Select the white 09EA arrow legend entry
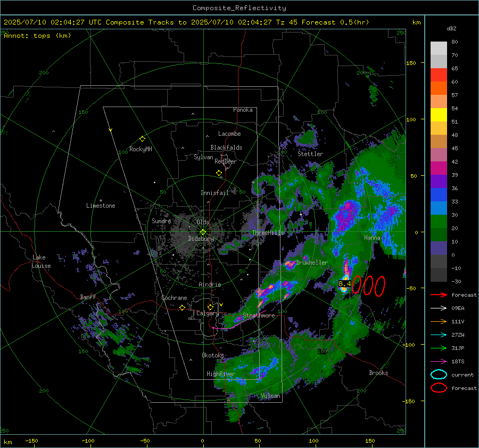 [x=439, y=308]
